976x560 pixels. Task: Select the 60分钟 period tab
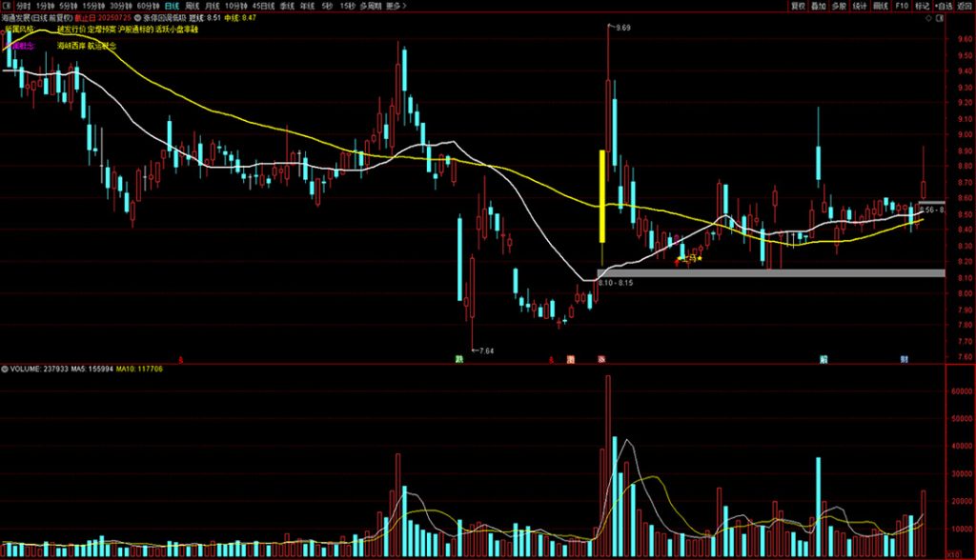(149, 6)
